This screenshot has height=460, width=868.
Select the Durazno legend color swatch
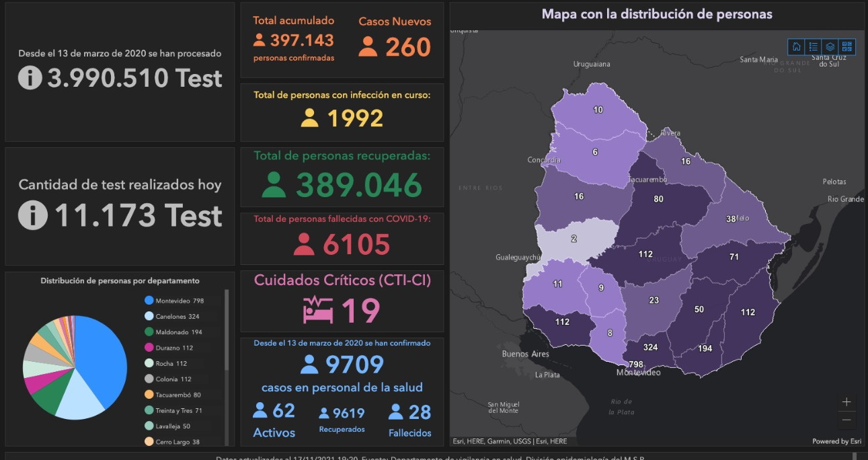click(x=149, y=348)
